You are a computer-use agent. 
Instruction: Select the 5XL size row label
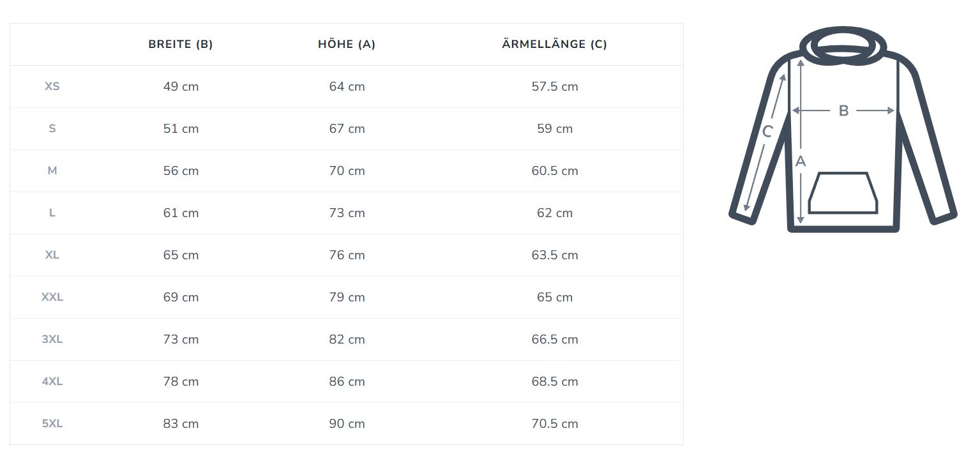click(52, 423)
